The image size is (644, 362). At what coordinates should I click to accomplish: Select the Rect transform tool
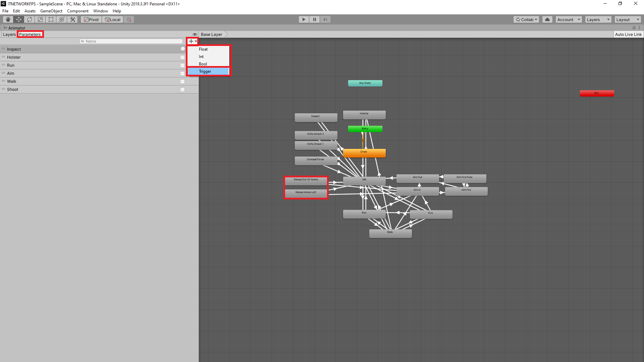pos(51,19)
